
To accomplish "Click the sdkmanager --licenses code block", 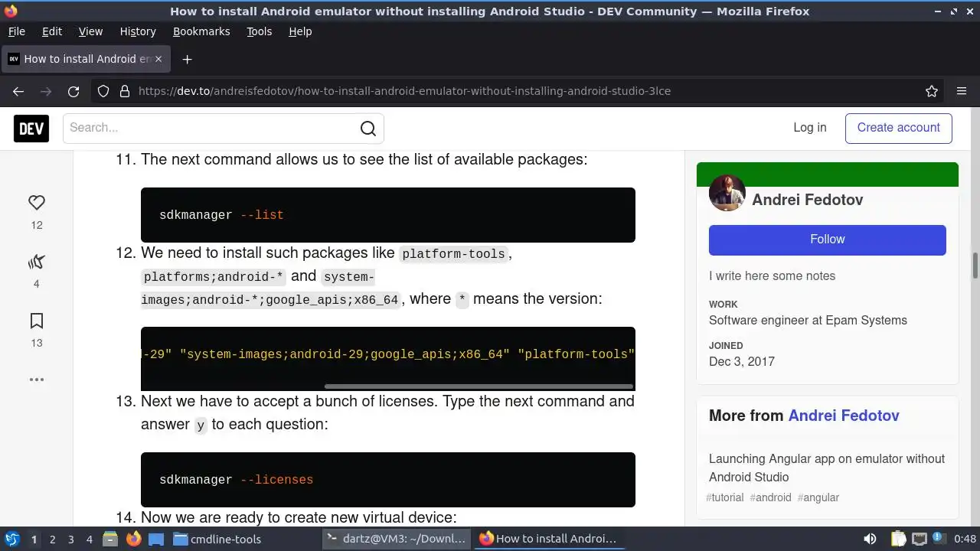I will point(388,480).
